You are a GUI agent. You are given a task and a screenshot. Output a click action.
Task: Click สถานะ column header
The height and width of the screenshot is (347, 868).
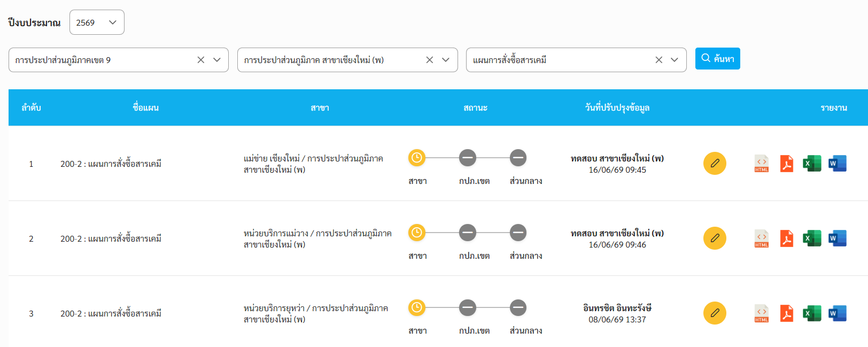[x=475, y=107]
